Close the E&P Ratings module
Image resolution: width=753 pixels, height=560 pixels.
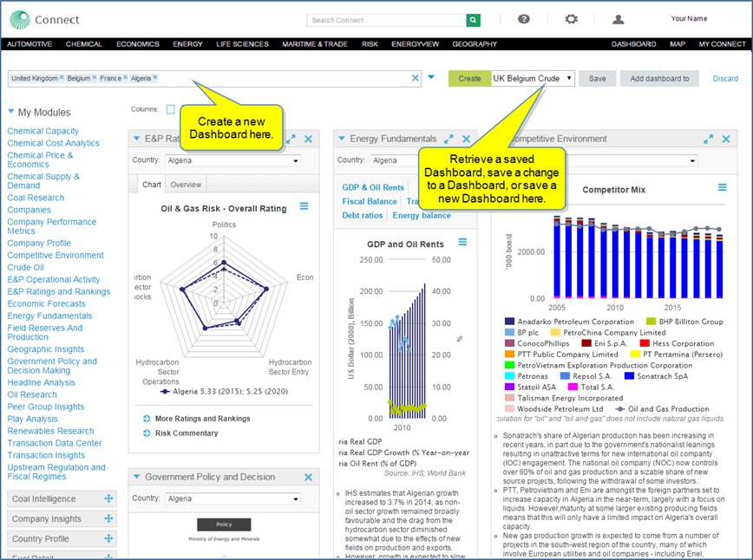[x=308, y=140]
